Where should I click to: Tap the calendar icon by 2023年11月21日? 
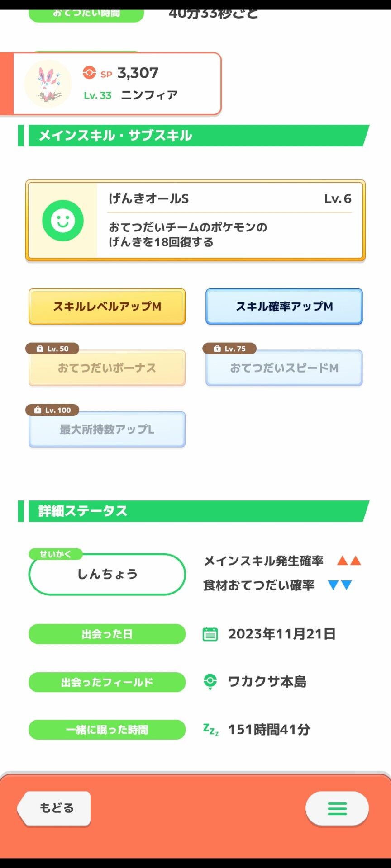pos(210,634)
